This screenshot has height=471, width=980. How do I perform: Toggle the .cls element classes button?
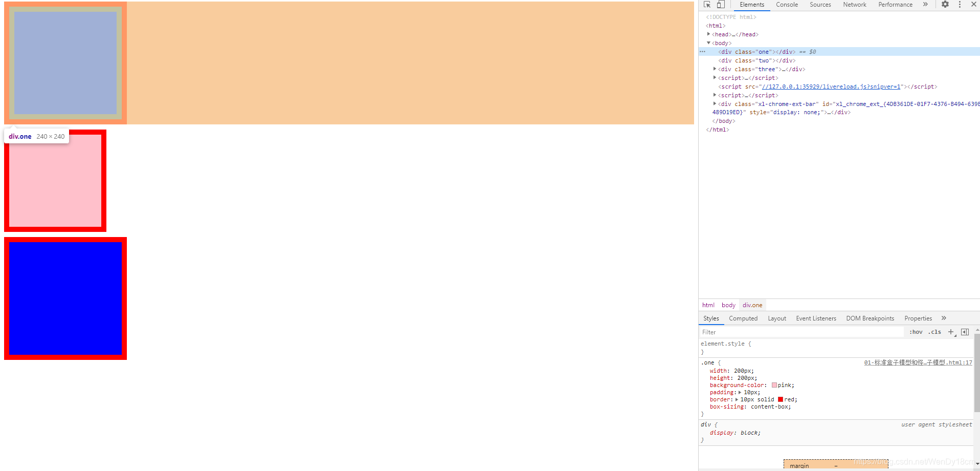point(935,332)
